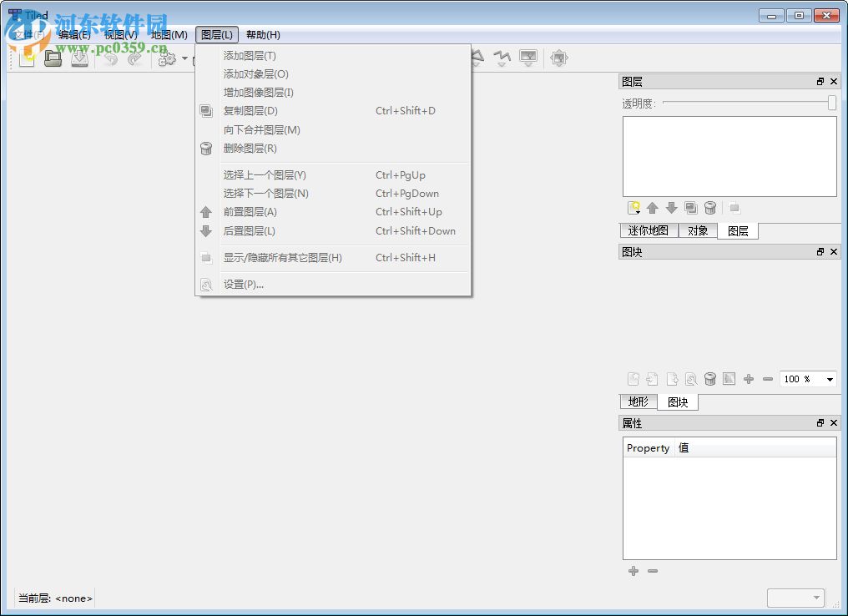Screen dimensions: 848x616
Task: Toggle the undo arrow in the toolbar
Action: pyautogui.click(x=109, y=58)
